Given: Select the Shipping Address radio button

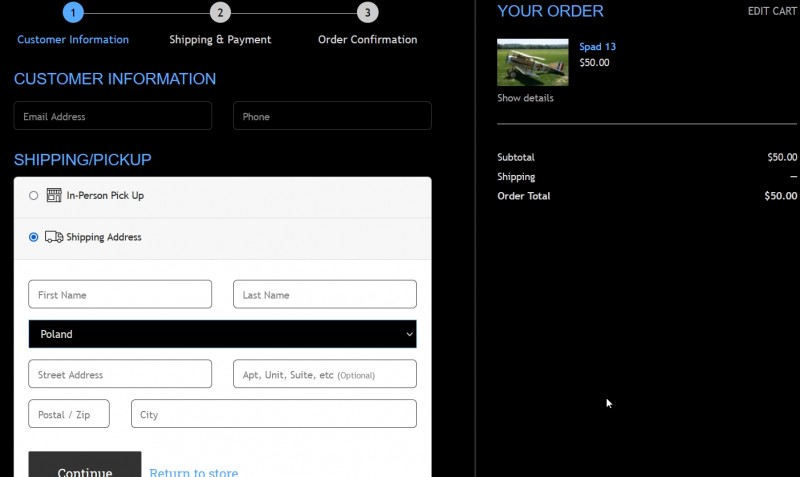Looking at the screenshot, I should [x=34, y=237].
